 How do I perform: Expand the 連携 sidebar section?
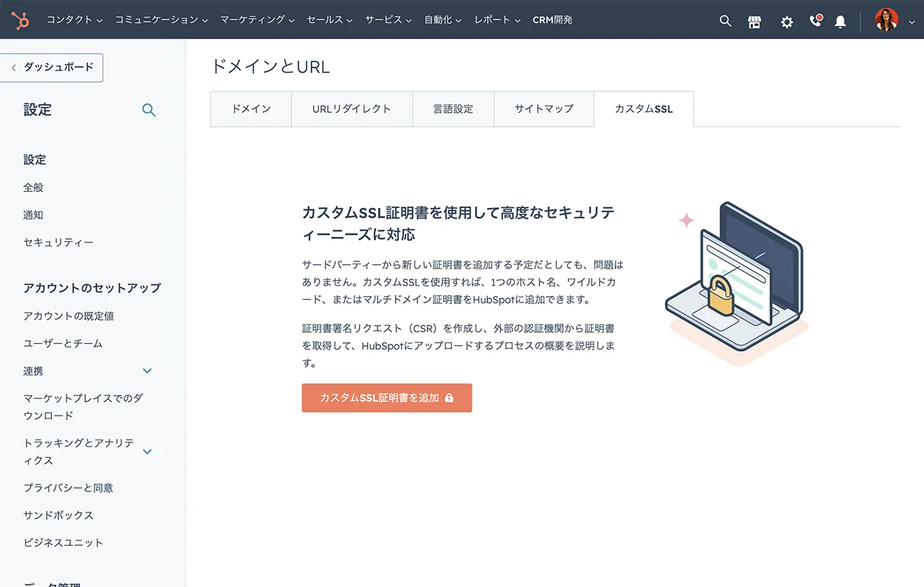coord(147,371)
